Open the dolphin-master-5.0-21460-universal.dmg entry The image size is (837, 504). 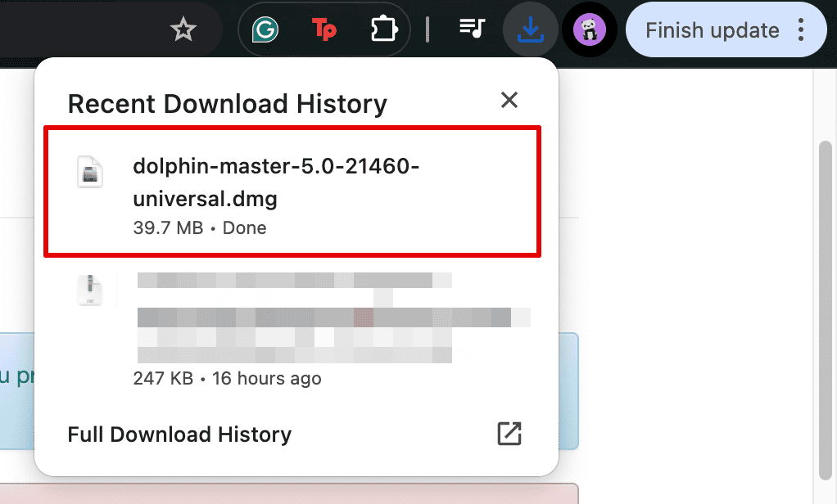(276, 182)
